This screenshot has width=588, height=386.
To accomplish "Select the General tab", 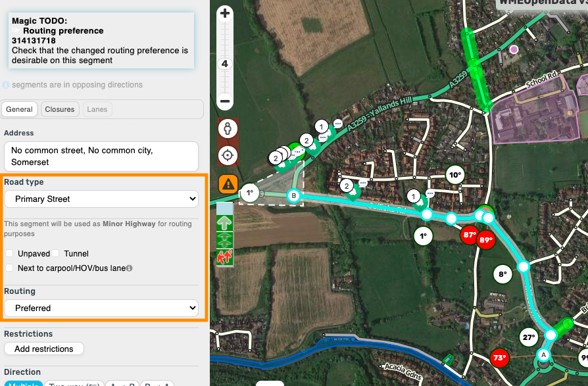I will [x=19, y=109].
